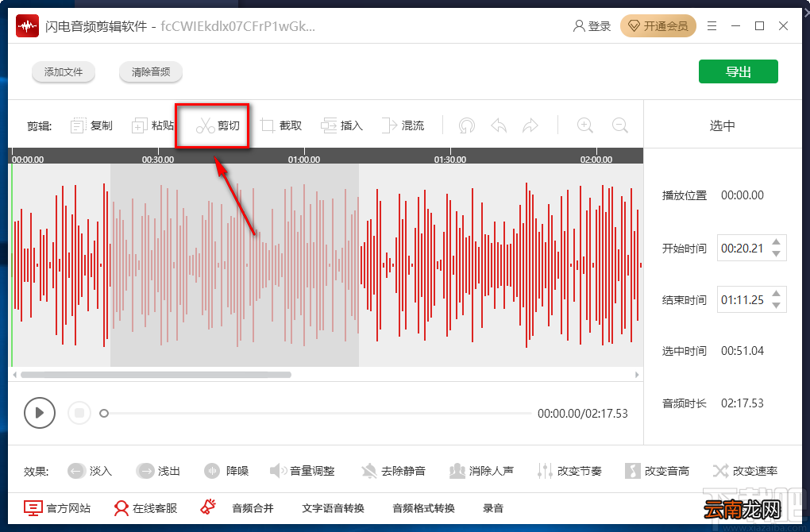
Task: Click the playback progress slider handle
Action: coord(104,413)
